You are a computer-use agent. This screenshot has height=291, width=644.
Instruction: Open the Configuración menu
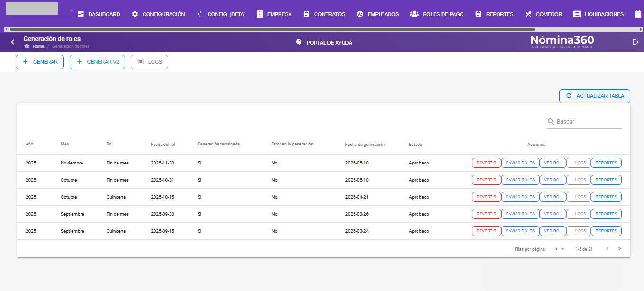click(x=158, y=14)
